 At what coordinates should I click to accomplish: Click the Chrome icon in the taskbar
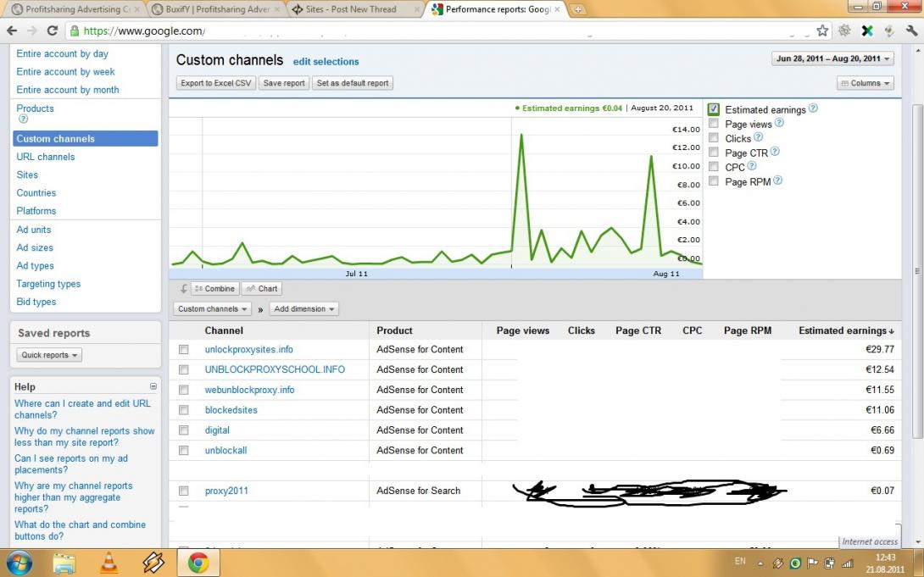coord(198,563)
